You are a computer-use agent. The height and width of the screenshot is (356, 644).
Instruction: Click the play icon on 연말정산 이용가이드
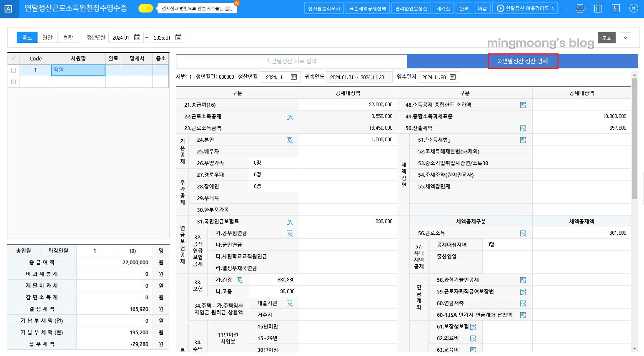point(499,8)
